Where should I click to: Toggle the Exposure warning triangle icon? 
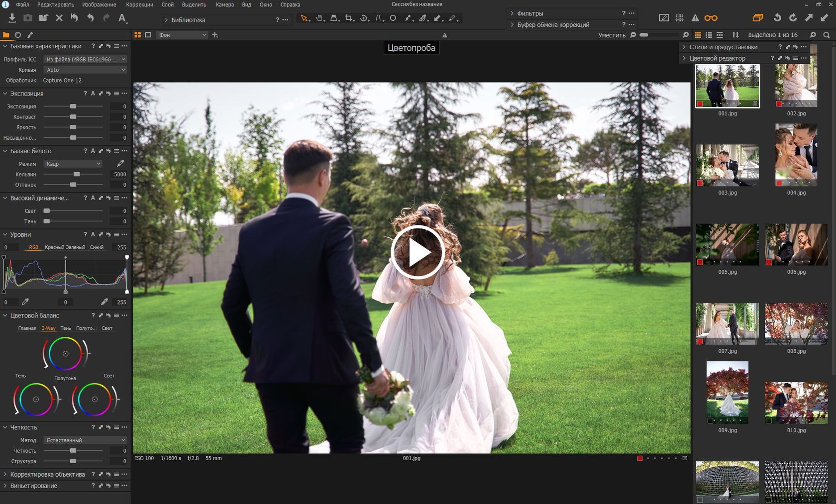tap(695, 18)
